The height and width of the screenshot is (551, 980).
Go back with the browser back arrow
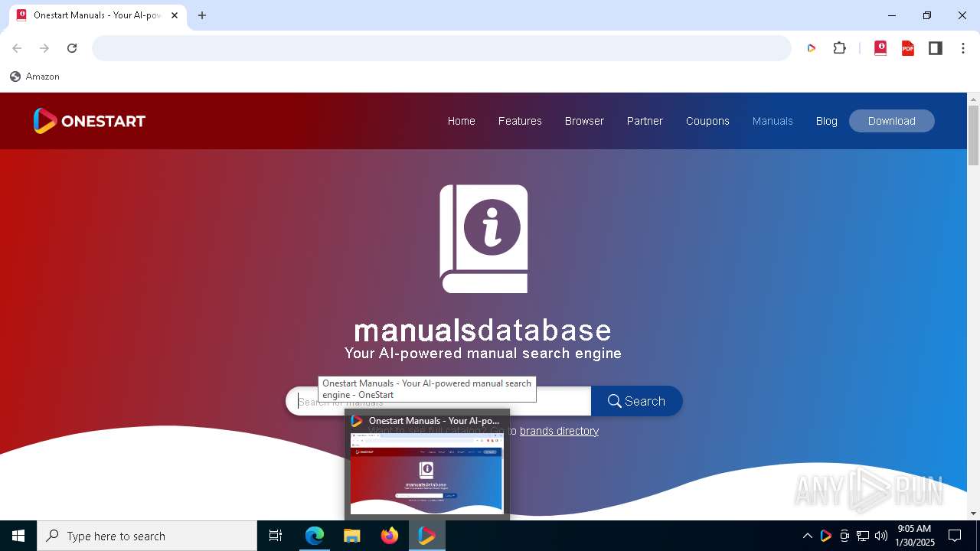[x=17, y=48]
